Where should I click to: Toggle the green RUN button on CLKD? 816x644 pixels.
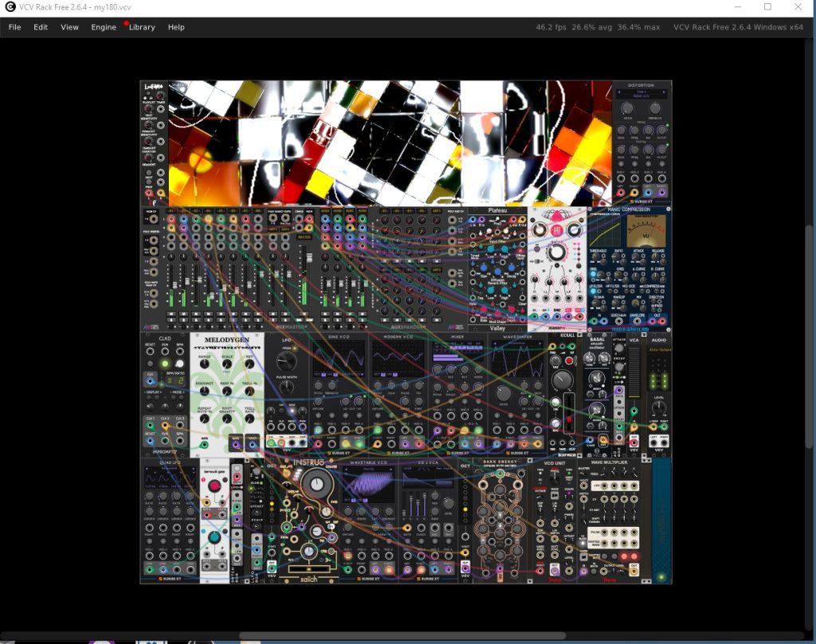pyautogui.click(x=165, y=363)
